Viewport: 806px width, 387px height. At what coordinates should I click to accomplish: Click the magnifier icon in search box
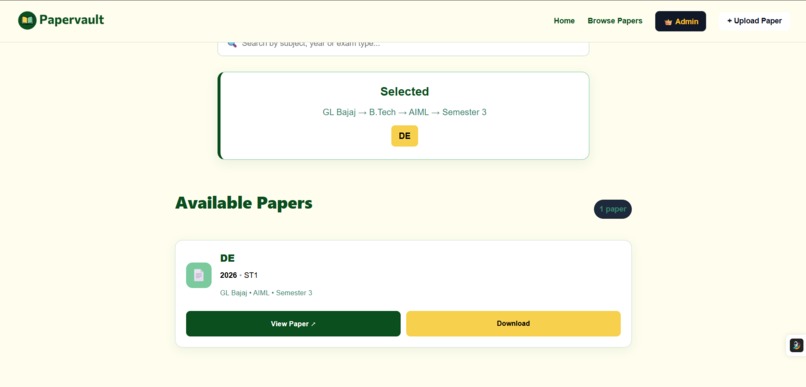pos(232,44)
